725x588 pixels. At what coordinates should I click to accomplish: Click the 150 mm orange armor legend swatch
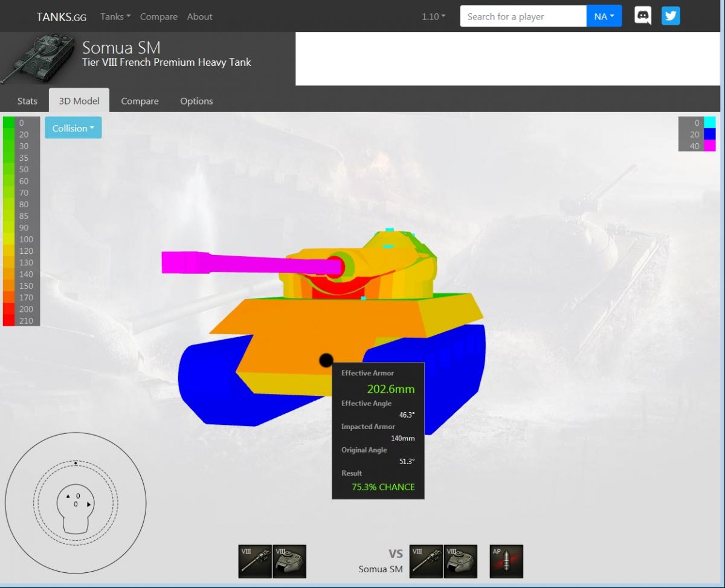[8, 286]
